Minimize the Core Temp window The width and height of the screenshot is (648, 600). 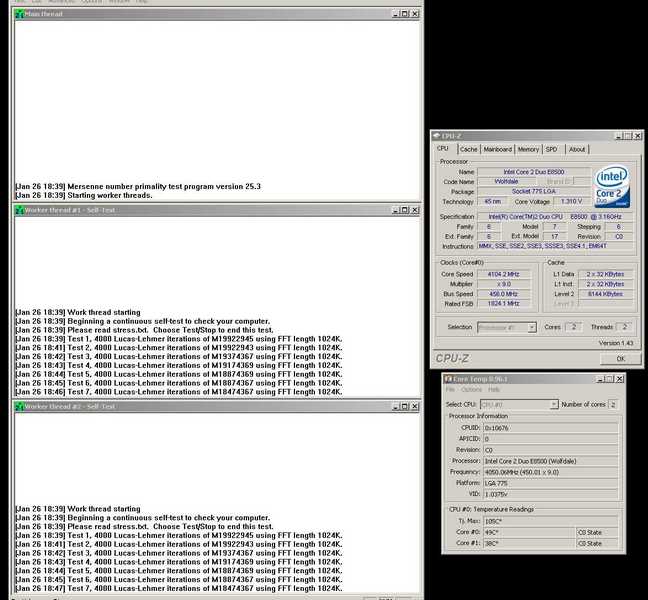tap(600, 379)
